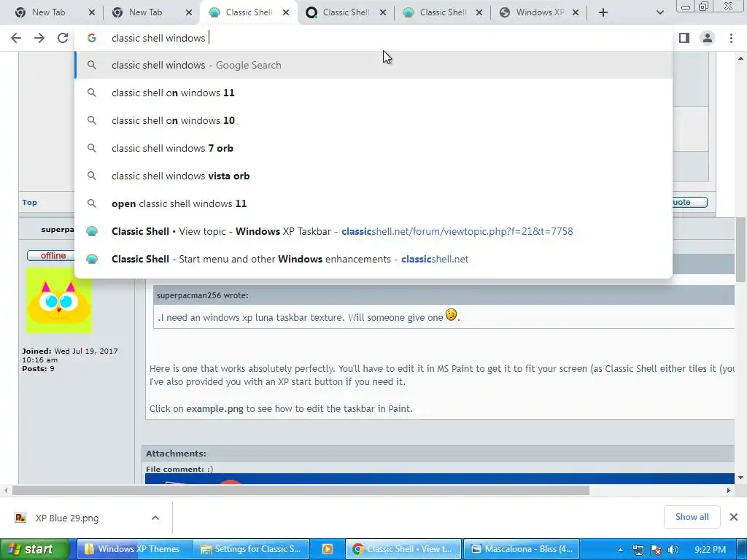Screen dimensions: 747x560
Task: Select the 'classic shell windows - Google Search' suggestion
Action: point(373,65)
